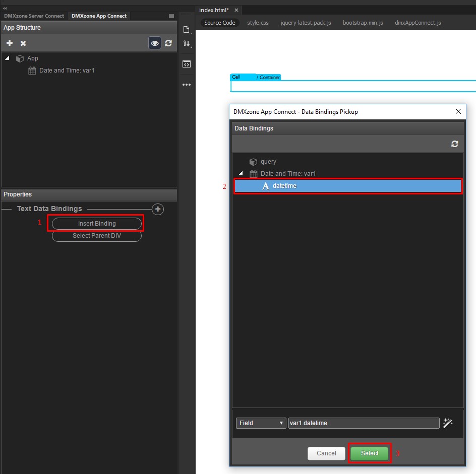Close the Data Bindings Pickup dialog
Viewport: 476px width, 474px height.
[458, 111]
